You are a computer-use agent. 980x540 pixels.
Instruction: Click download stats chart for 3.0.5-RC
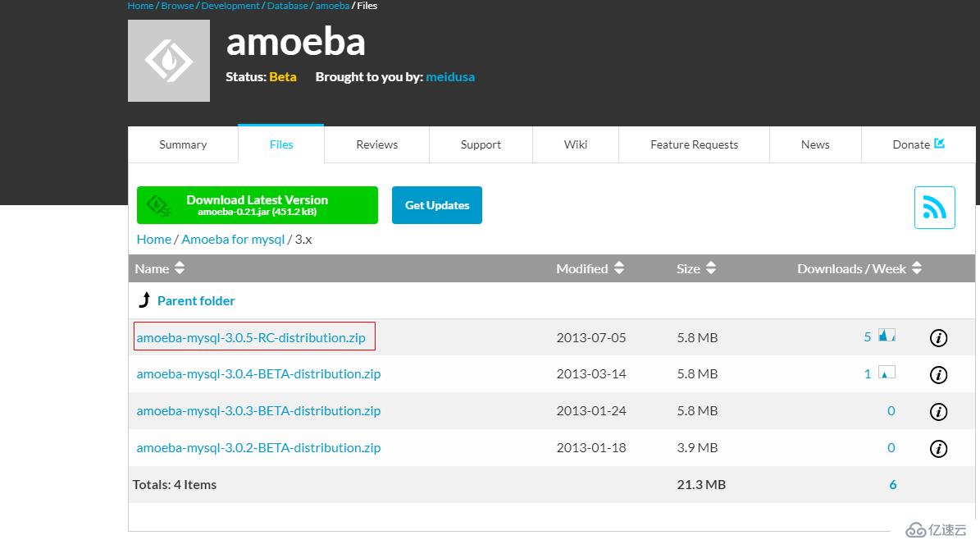tap(887, 336)
